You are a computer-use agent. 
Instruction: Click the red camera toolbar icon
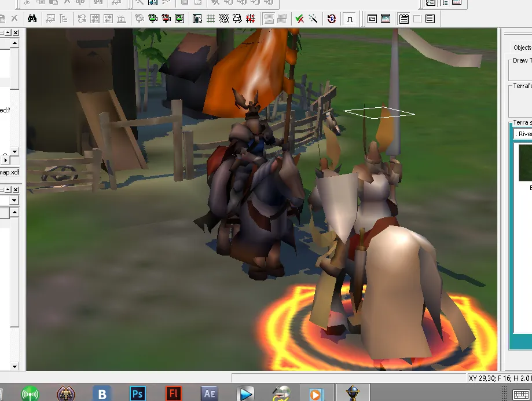[166, 19]
